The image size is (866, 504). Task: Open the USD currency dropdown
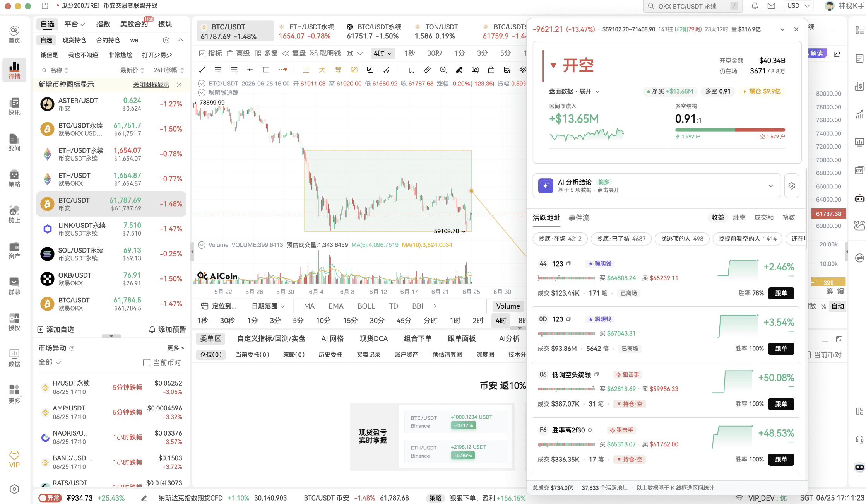coord(798,6)
